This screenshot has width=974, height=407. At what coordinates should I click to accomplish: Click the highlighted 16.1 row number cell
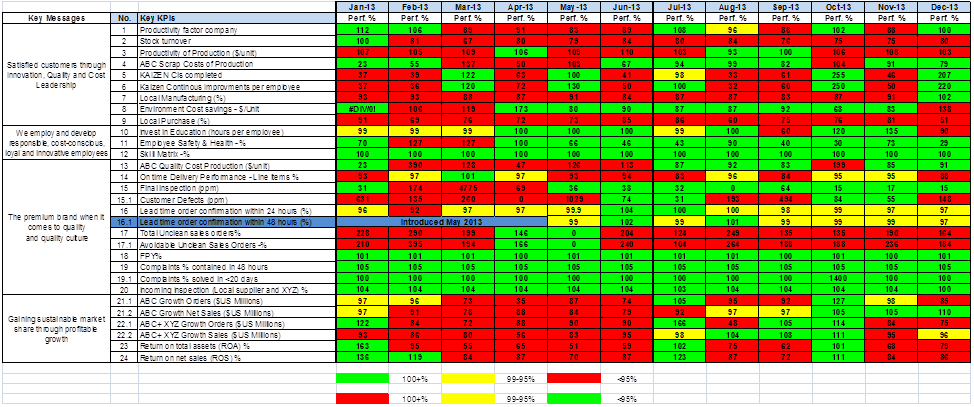[x=124, y=222]
